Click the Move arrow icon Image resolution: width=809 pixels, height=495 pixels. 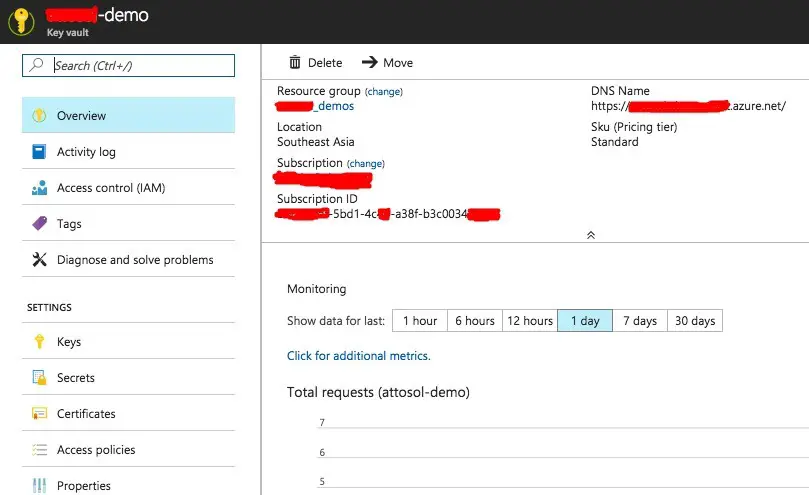(369, 62)
